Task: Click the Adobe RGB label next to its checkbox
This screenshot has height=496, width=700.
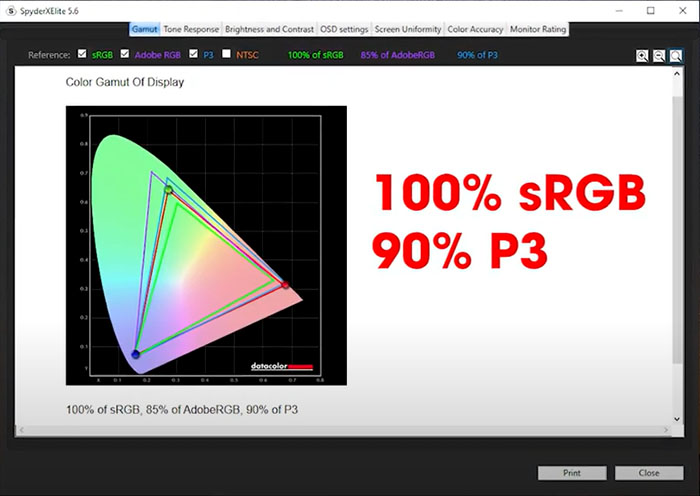Action: click(x=158, y=55)
